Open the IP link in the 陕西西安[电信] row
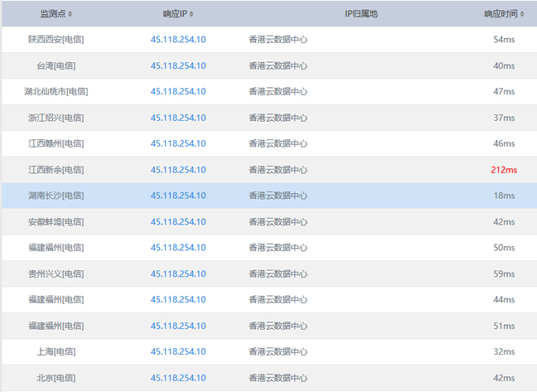The height and width of the screenshot is (392, 537). coord(178,40)
